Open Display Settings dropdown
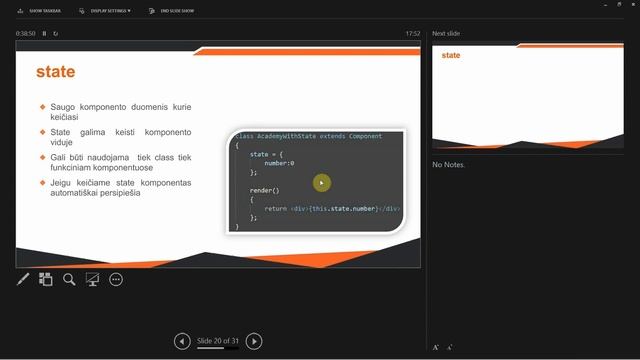Screen dimensions: 640x360 (105, 11)
